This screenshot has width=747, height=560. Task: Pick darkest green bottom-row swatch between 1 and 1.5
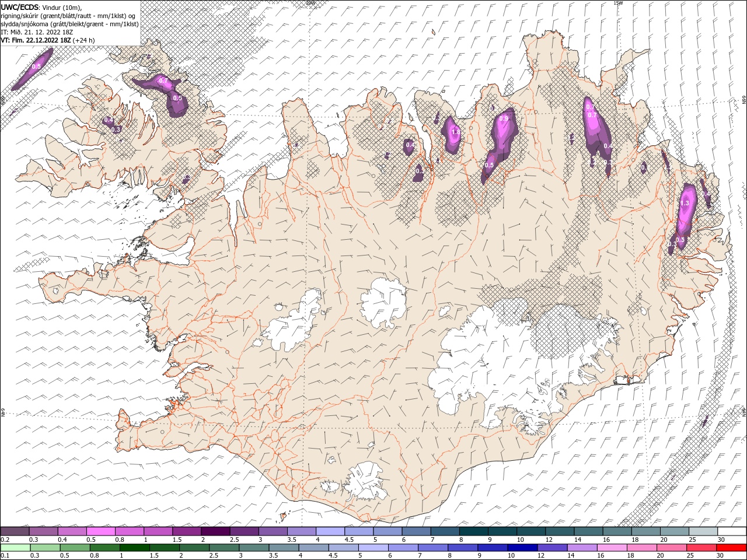pyautogui.click(x=135, y=548)
